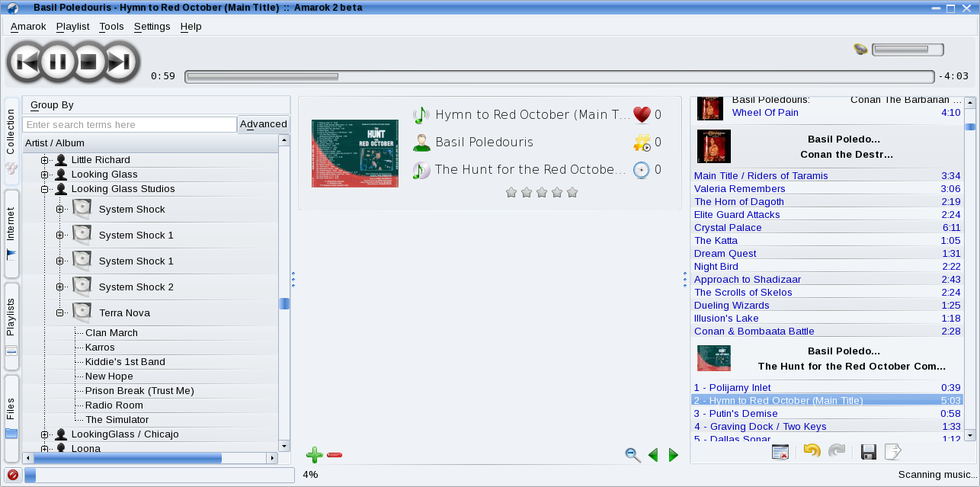The height and width of the screenshot is (487, 980).
Task: Pause the current track
Action: pyautogui.click(x=58, y=62)
